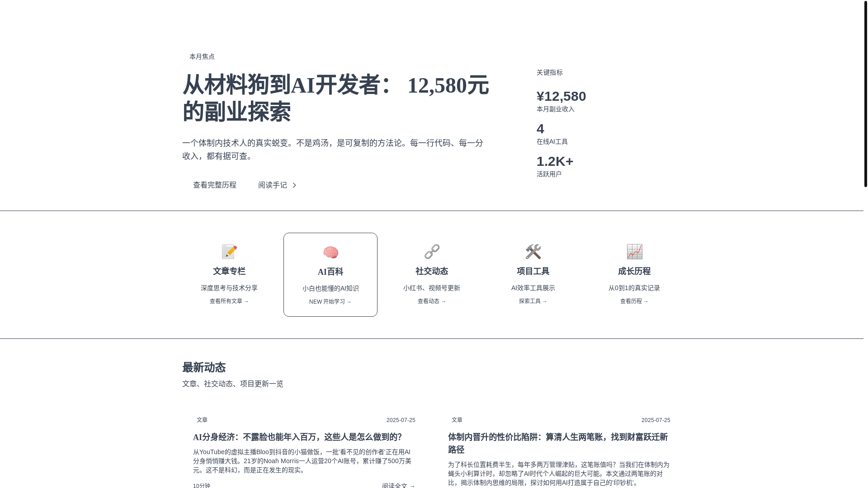Follow the NEW 开始学习 → link
868x488 pixels.
coord(330,301)
